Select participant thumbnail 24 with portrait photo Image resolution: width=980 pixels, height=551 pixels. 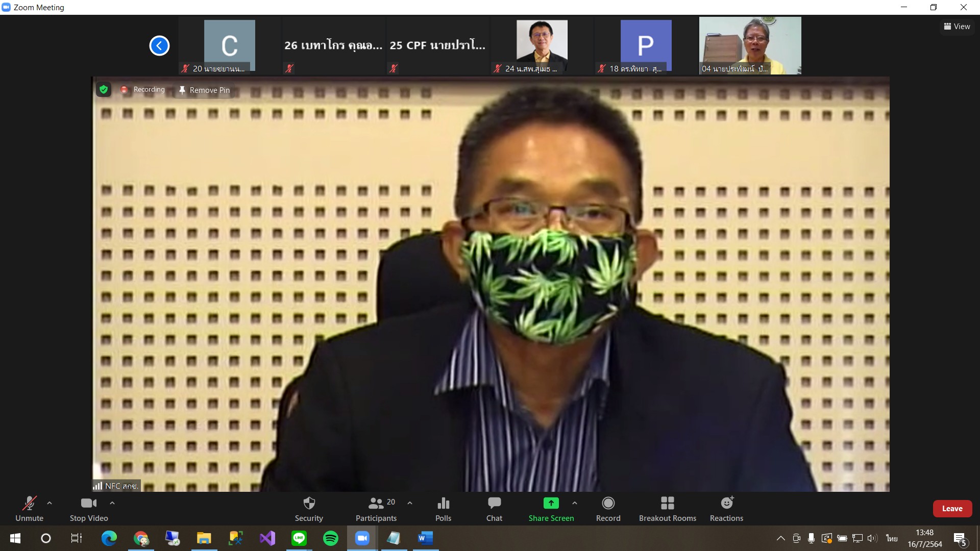click(542, 46)
